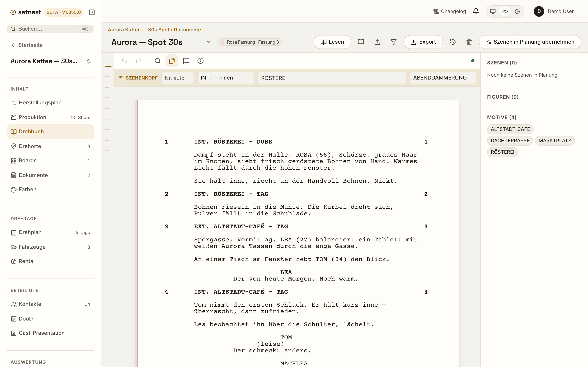Click the undo arrow in editor toolbar
Viewport: 588px width, 367px height.
tap(124, 61)
